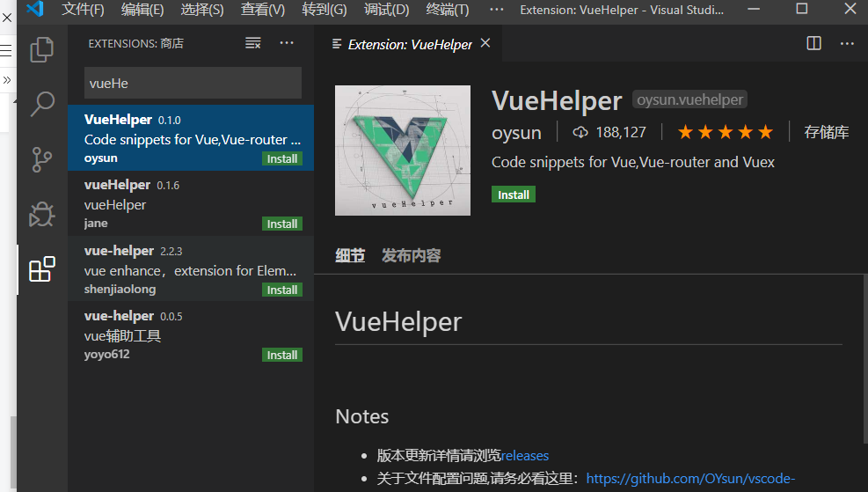Viewport: 868px width, 492px height.
Task: Switch to the 发布内容 tab
Action: [412, 255]
